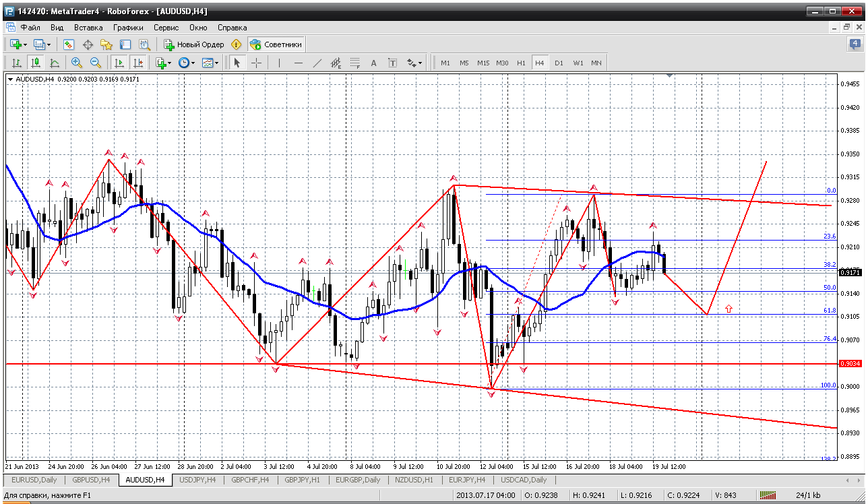The image size is (868, 504).
Task: Launch the Strategy Tester icon
Action: coord(144,44)
